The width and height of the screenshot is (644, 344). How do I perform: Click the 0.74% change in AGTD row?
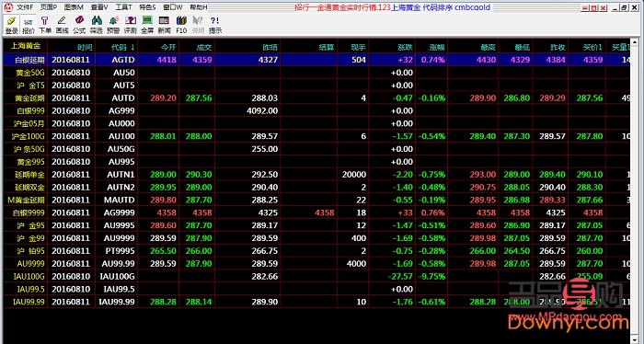(x=433, y=60)
